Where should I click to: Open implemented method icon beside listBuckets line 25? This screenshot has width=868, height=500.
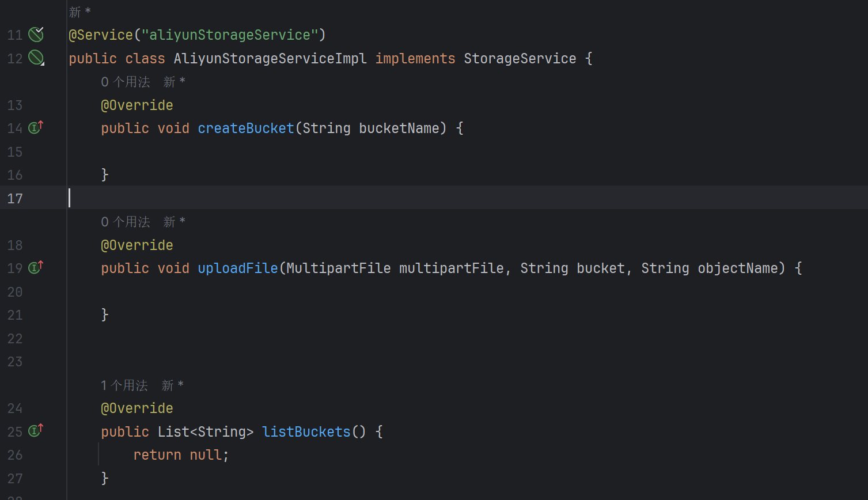click(x=36, y=431)
